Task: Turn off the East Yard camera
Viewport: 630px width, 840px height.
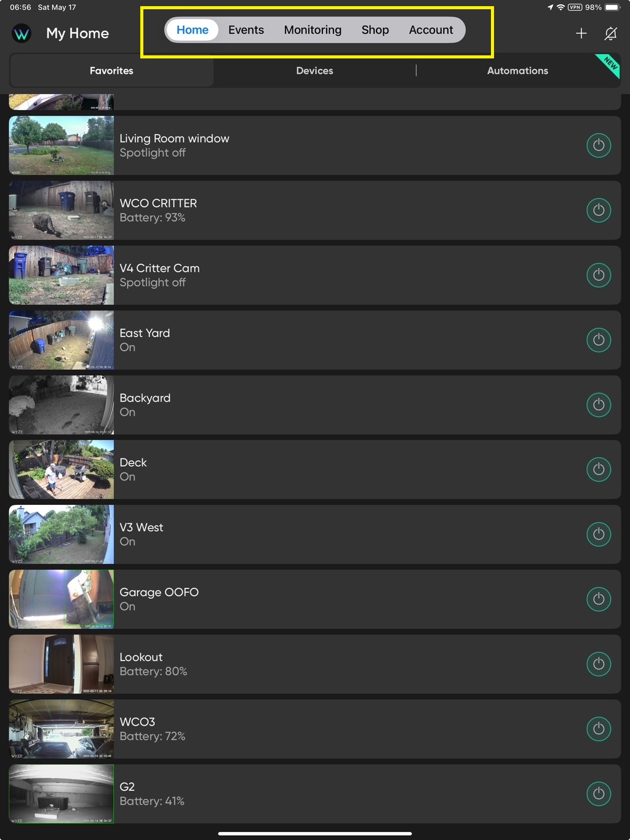Action: pos(599,340)
